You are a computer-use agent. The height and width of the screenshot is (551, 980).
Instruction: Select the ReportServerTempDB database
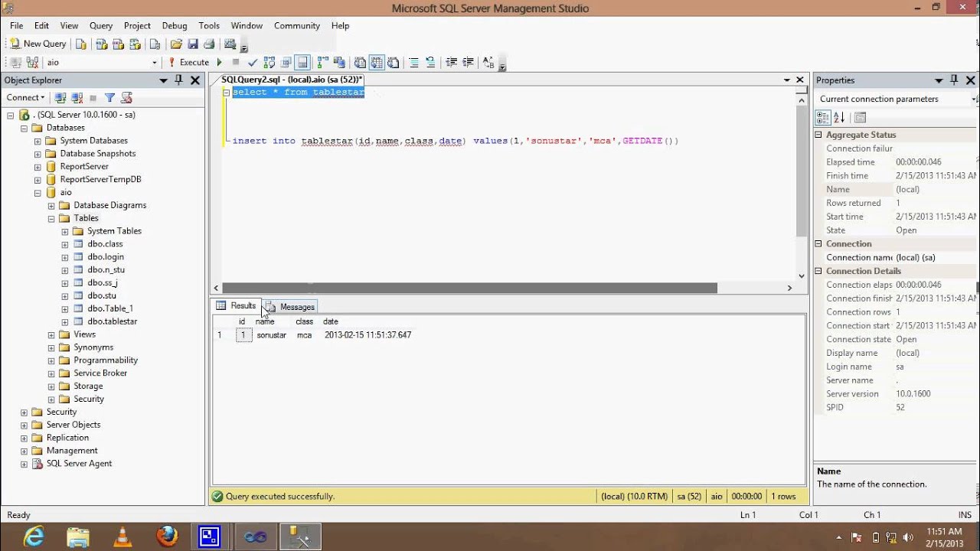click(100, 179)
